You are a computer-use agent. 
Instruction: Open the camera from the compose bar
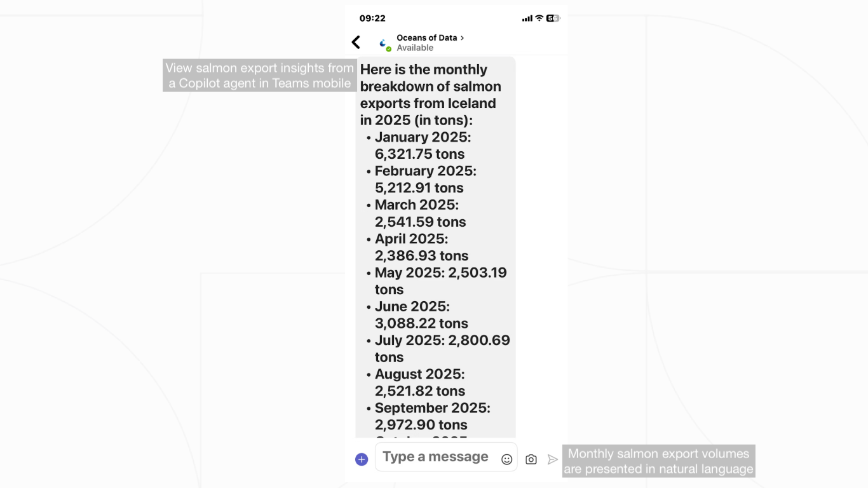[x=531, y=459]
